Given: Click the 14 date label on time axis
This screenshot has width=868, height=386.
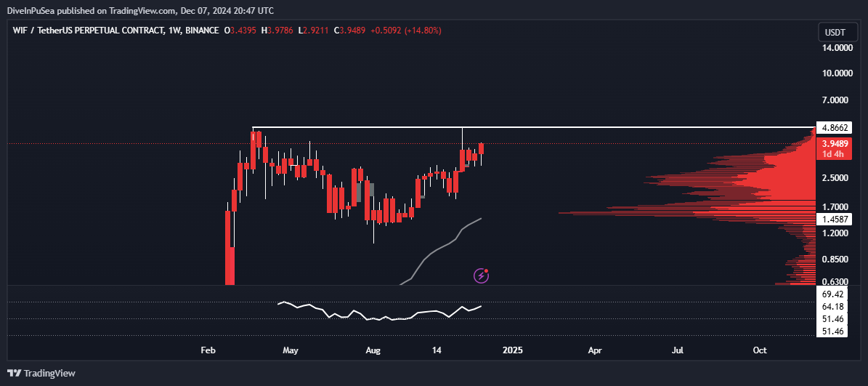Looking at the screenshot, I should point(437,350).
